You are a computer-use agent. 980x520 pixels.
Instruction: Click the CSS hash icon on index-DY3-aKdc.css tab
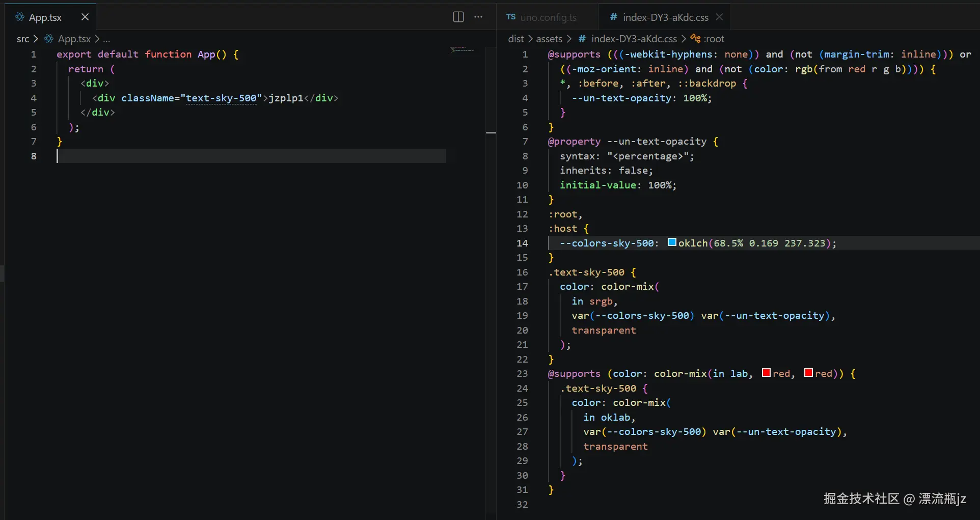pos(614,17)
